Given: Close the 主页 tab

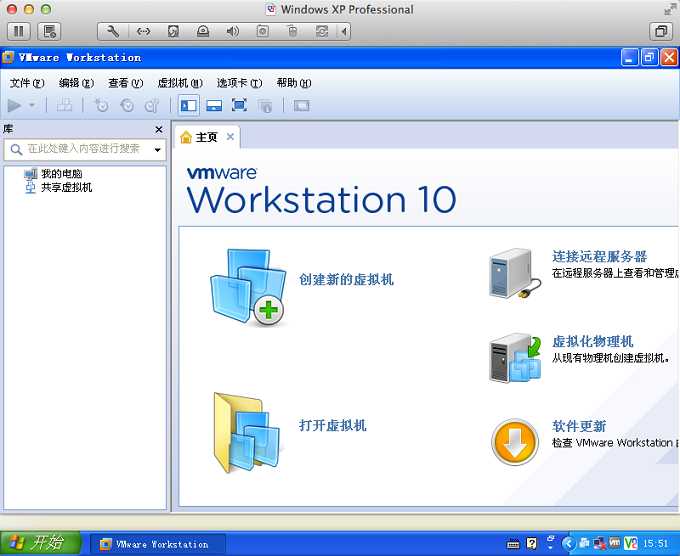Looking at the screenshot, I should coord(230,137).
